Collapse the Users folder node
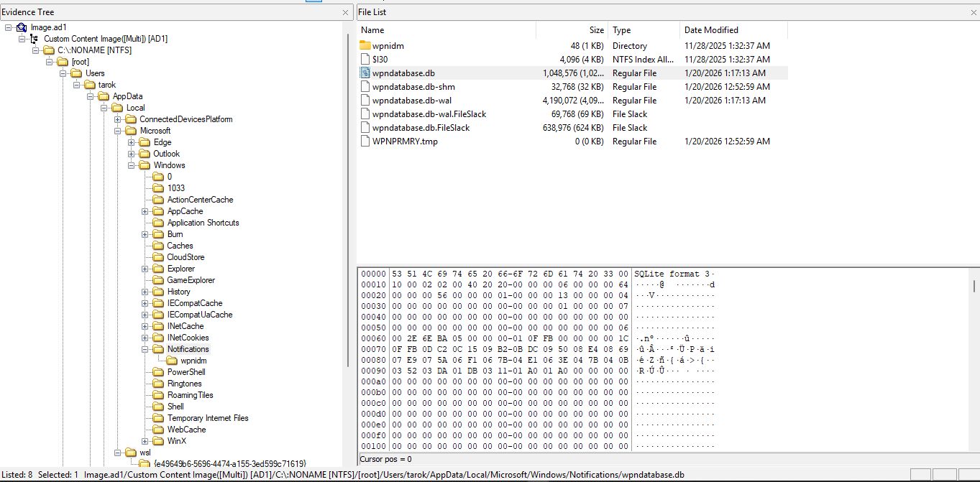The image size is (980, 482). coord(63,73)
